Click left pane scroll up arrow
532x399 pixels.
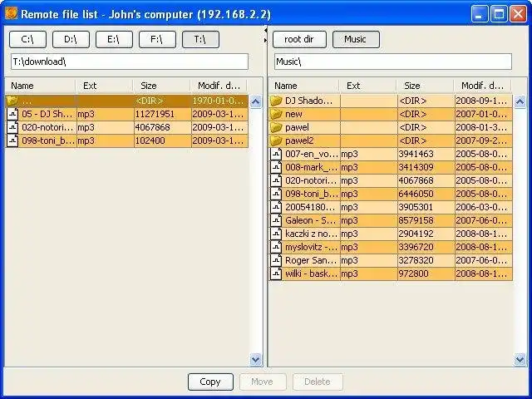pyautogui.click(x=255, y=101)
